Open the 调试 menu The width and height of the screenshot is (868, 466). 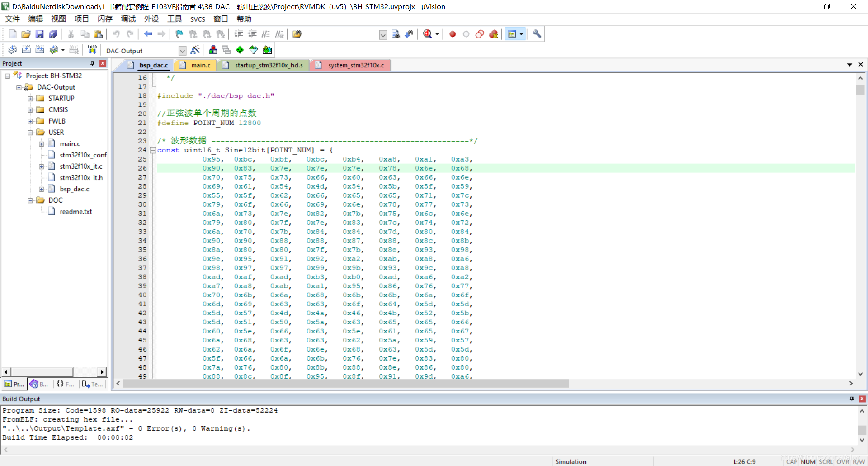point(128,19)
